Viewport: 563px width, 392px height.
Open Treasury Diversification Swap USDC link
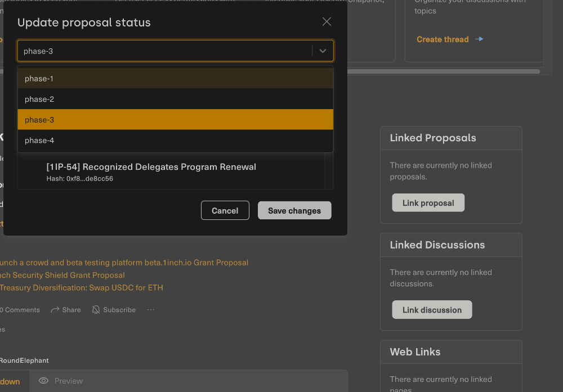pos(81,288)
